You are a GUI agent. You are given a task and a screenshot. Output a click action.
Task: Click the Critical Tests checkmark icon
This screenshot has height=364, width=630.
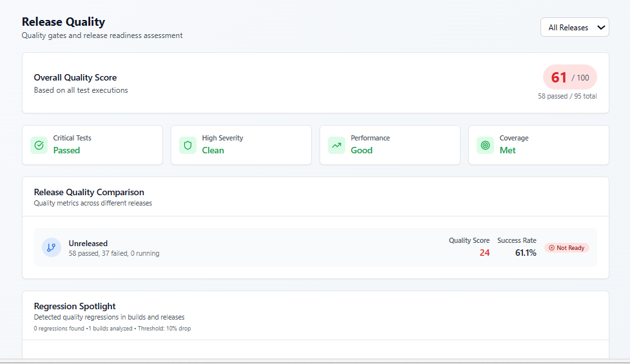click(x=39, y=145)
